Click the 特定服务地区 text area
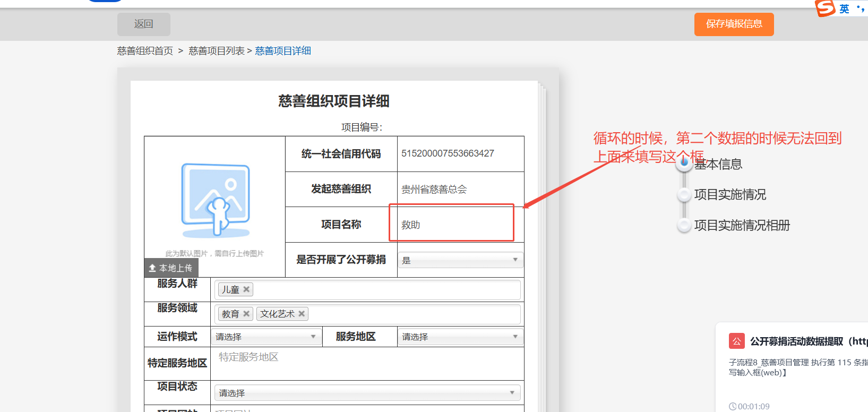 click(367, 364)
